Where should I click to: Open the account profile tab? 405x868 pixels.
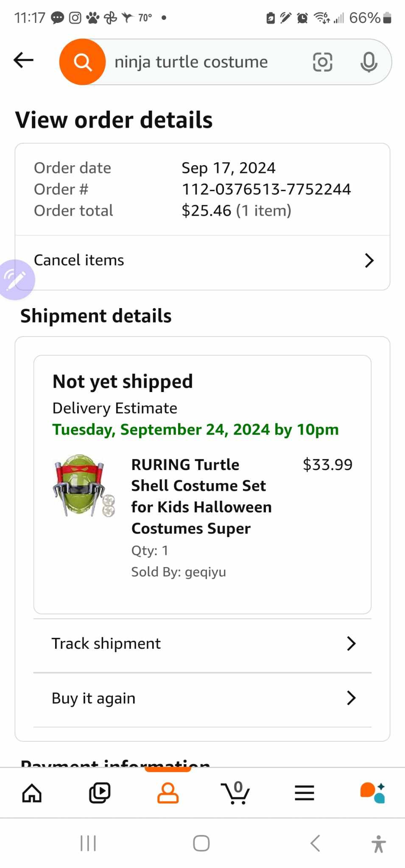coord(168,793)
